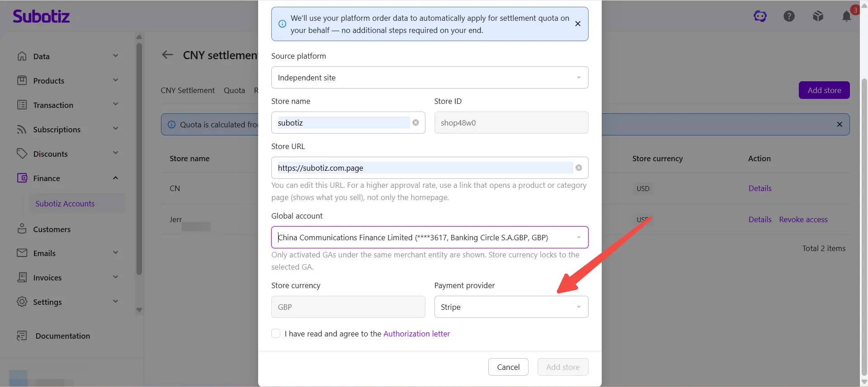Click the Finance wallet icon in sidebar

(x=22, y=178)
